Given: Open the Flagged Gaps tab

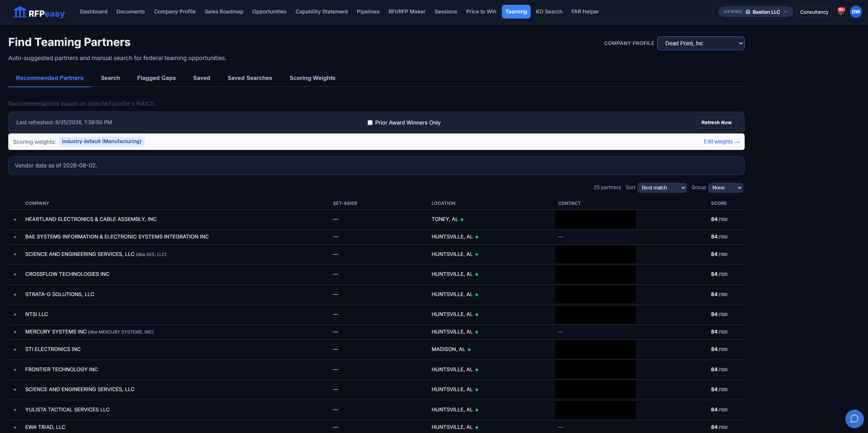Looking at the screenshot, I should (156, 78).
